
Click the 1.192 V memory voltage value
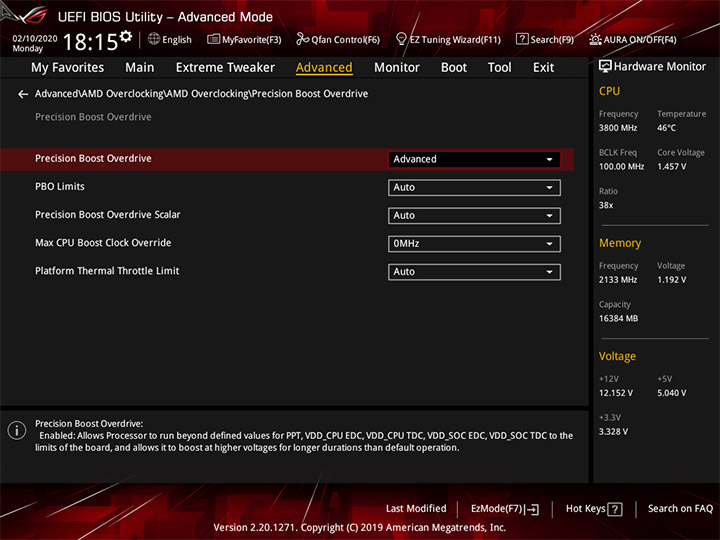pos(671,280)
